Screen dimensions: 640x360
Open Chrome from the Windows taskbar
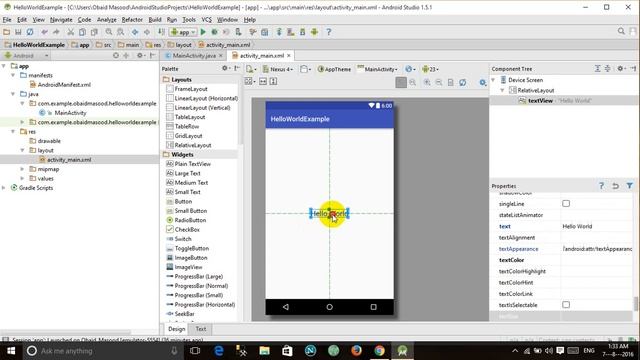click(380, 351)
